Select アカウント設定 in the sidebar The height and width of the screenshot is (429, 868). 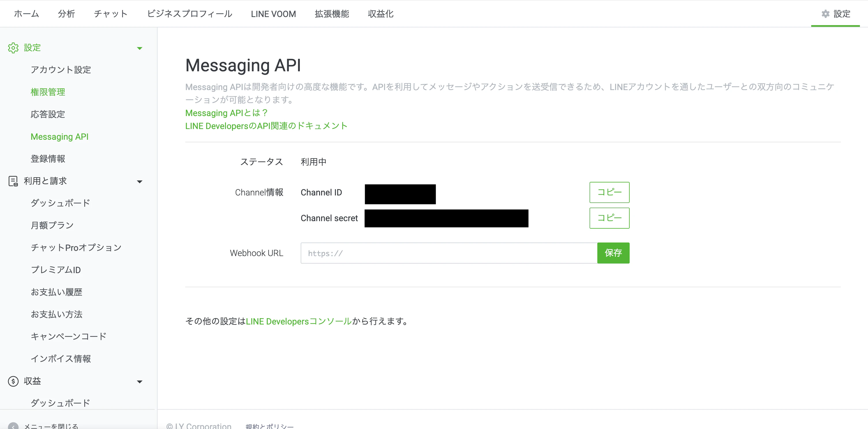pyautogui.click(x=61, y=70)
